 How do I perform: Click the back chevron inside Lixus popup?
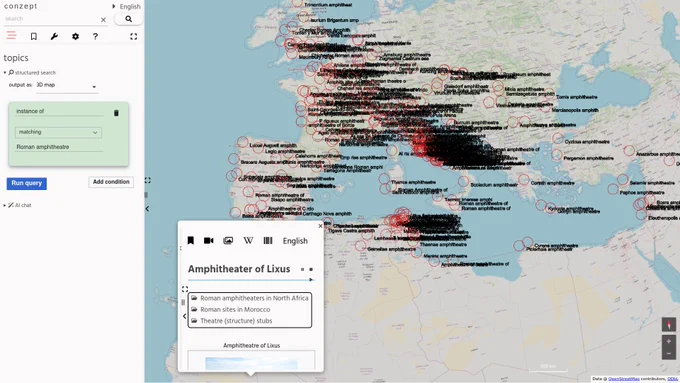184,316
